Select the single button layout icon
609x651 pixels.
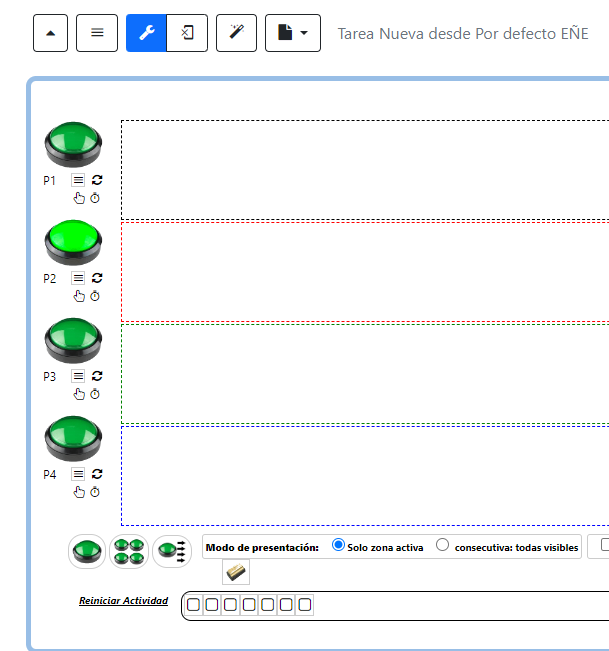point(87,551)
